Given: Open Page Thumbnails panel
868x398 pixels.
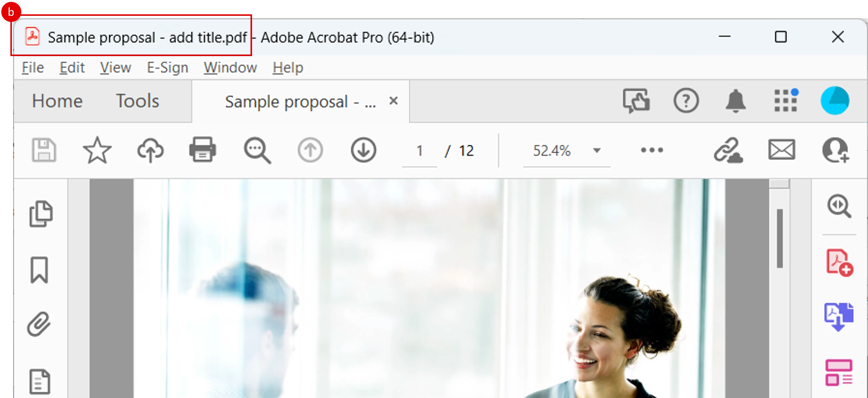Looking at the screenshot, I should pos(41,214).
